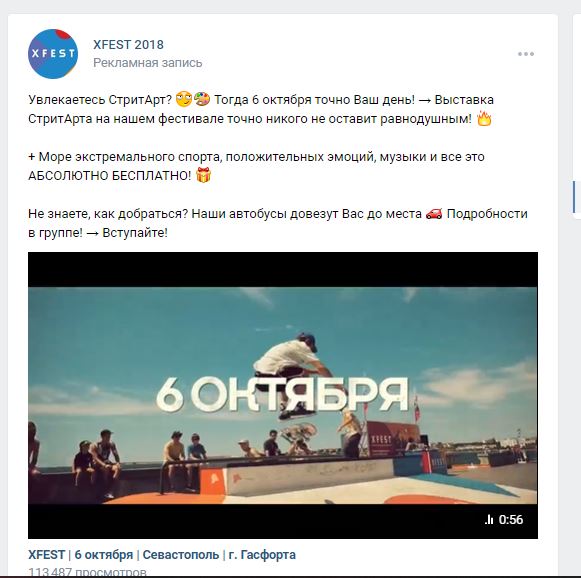Image resolution: width=581 pixels, height=578 pixels.
Task: Click the blue sidebar strip on the right edge
Action: click(x=574, y=196)
